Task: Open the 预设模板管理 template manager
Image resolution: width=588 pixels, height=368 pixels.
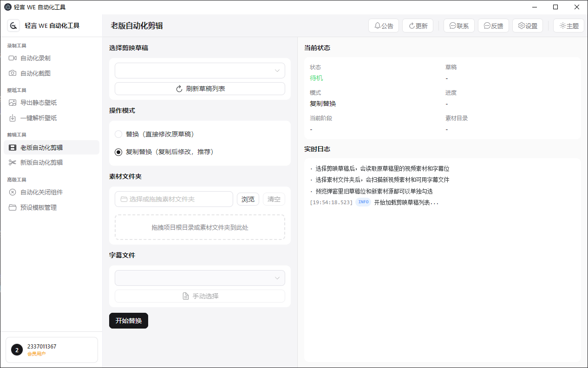Action: pos(39,207)
